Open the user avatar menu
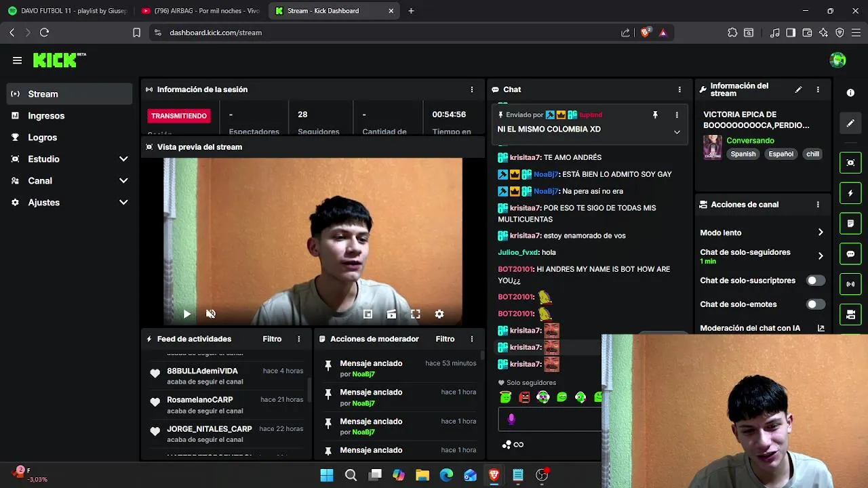 pos(837,60)
